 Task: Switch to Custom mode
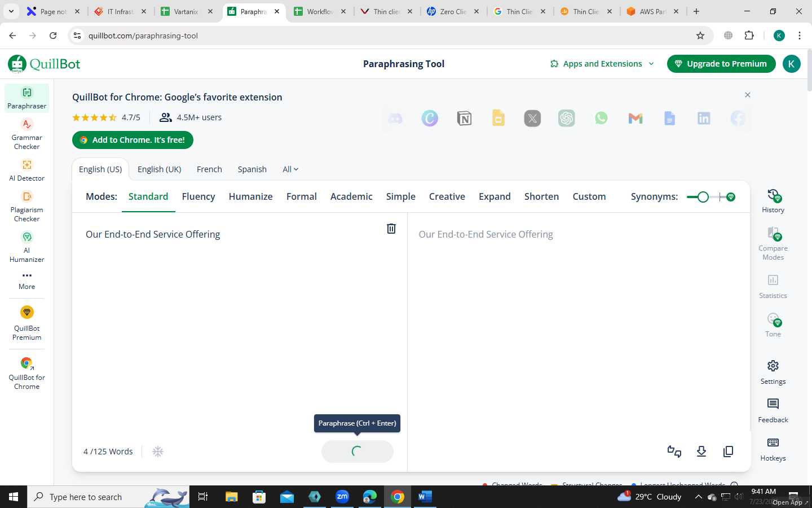(589, 196)
